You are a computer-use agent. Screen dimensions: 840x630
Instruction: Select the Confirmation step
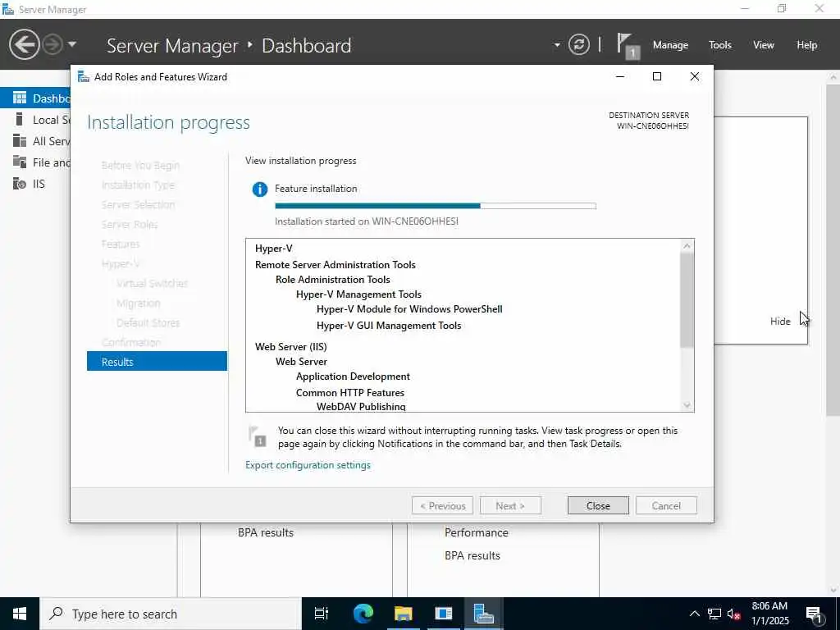click(x=131, y=342)
